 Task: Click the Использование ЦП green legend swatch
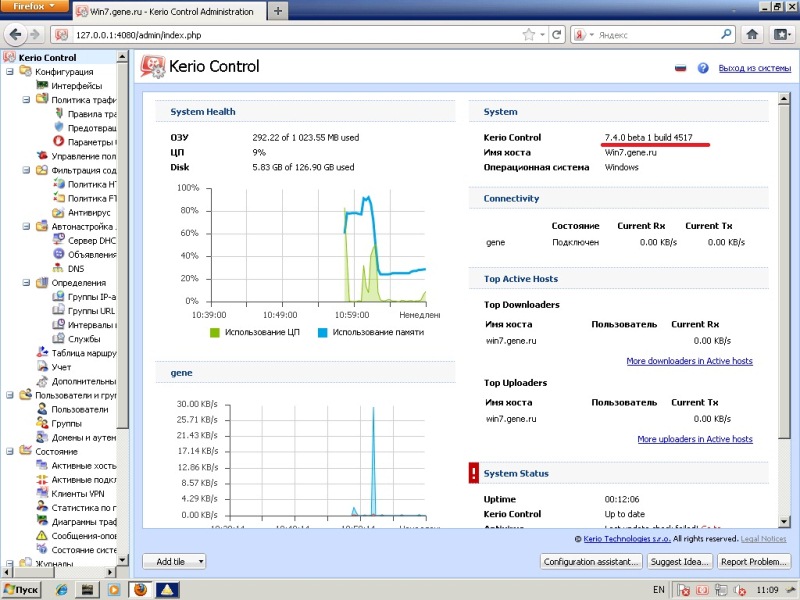(214, 333)
